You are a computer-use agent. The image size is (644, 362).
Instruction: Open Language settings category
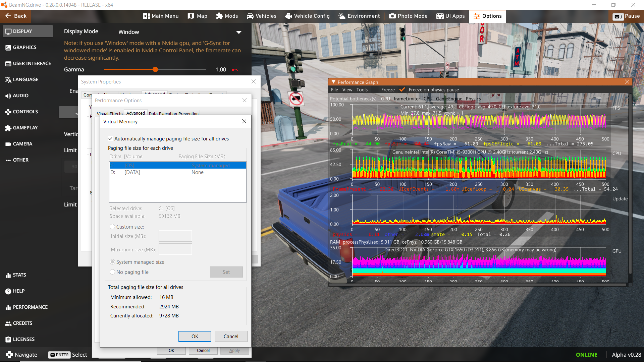click(x=28, y=79)
